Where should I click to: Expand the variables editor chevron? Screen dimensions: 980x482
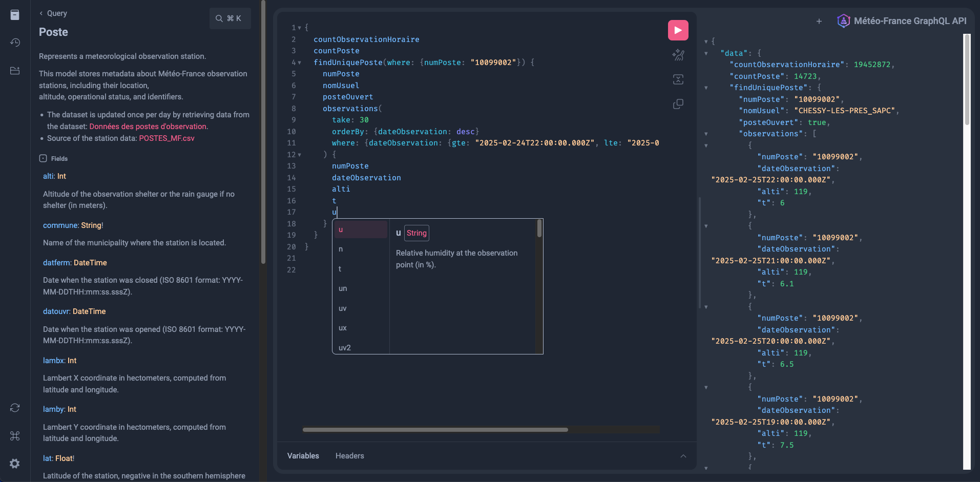[683, 456]
